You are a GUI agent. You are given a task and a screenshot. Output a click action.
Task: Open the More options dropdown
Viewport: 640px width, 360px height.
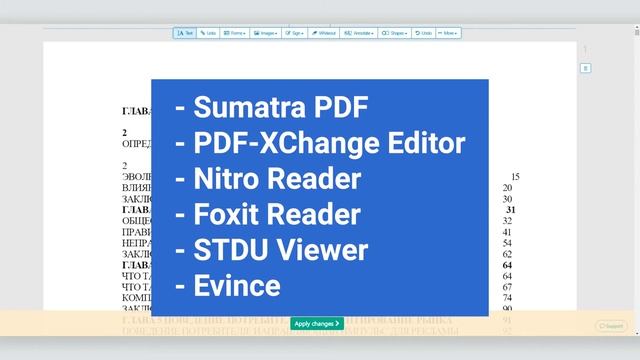(448, 33)
